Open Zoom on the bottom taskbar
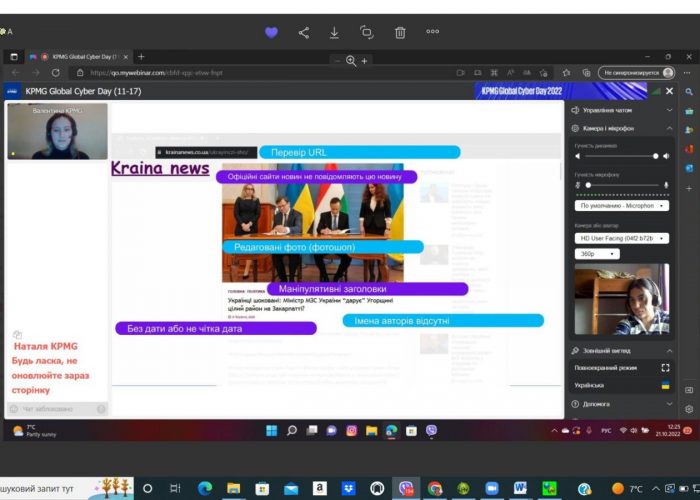Viewport: 700px width, 500px height. point(492,488)
